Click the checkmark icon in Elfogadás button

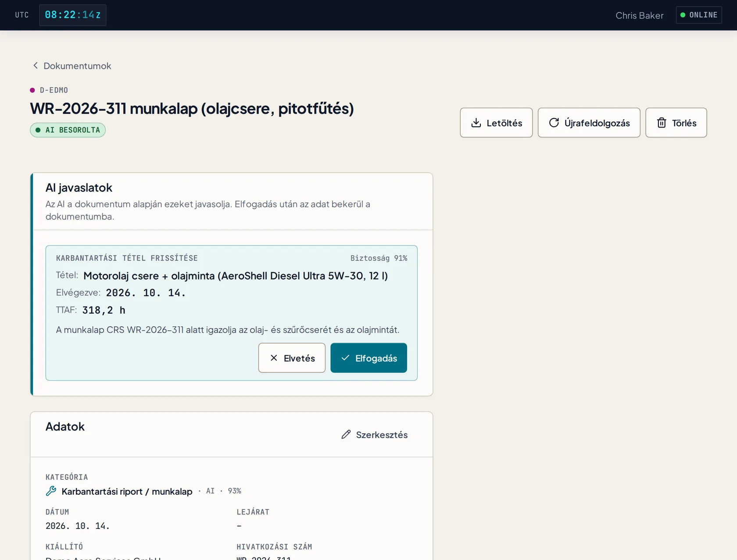tap(345, 358)
